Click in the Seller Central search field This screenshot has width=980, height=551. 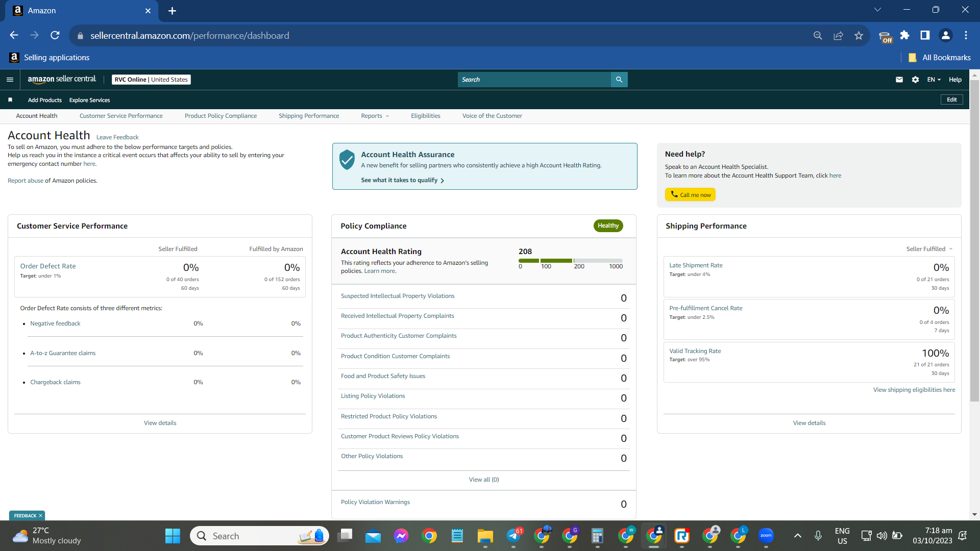pos(534,80)
